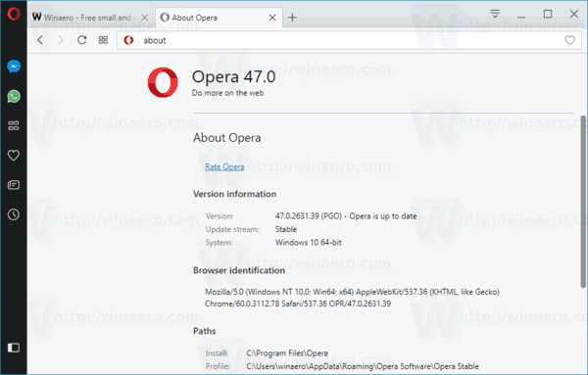
Task: Click the Paths heading
Action: pyautogui.click(x=205, y=331)
